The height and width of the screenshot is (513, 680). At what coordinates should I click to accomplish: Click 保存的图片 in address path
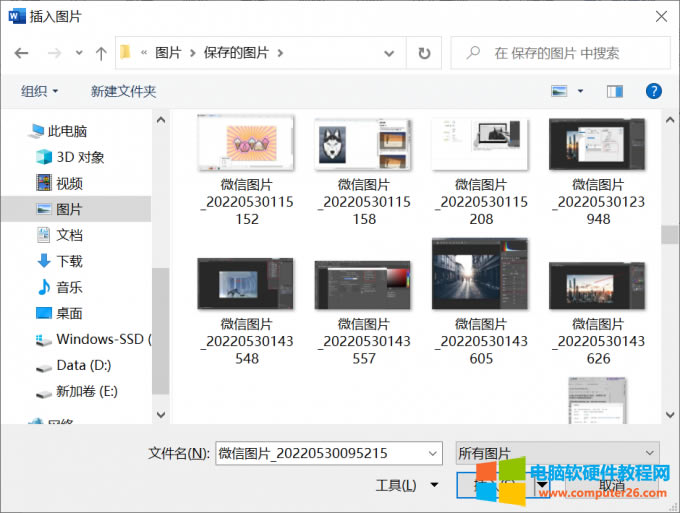coord(238,53)
